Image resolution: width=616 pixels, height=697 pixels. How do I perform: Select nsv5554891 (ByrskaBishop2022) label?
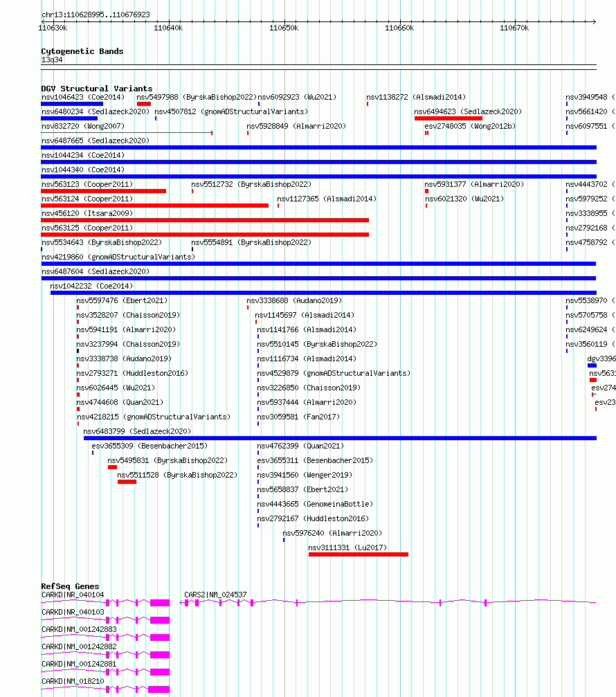251,242
